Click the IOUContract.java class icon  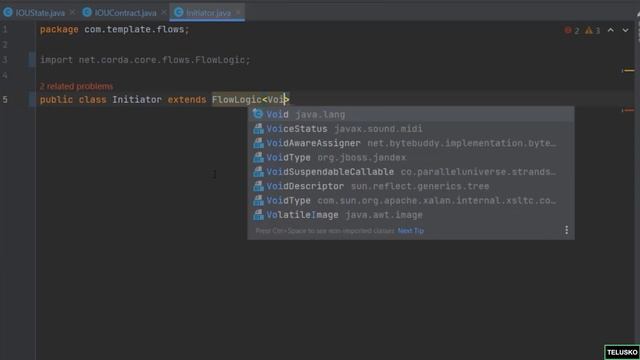coord(87,13)
